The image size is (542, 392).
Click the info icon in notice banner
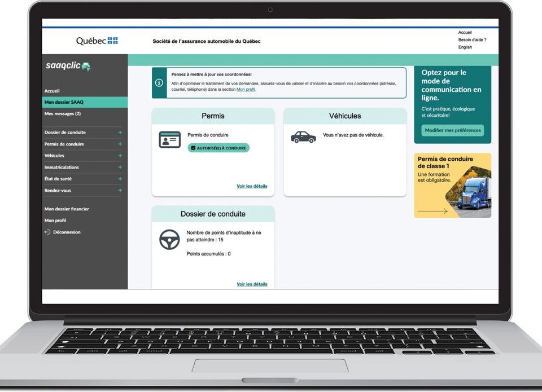point(159,82)
